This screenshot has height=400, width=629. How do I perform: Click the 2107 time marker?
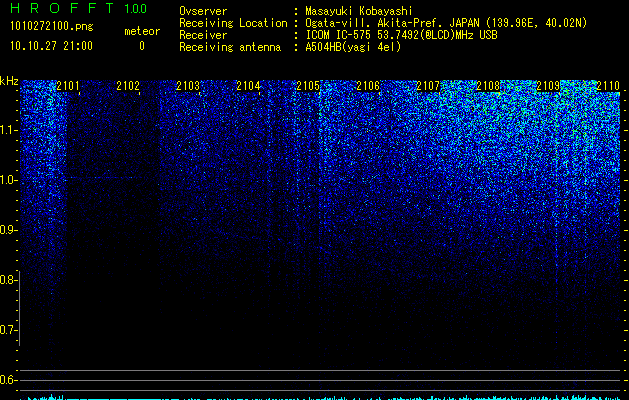[x=428, y=86]
